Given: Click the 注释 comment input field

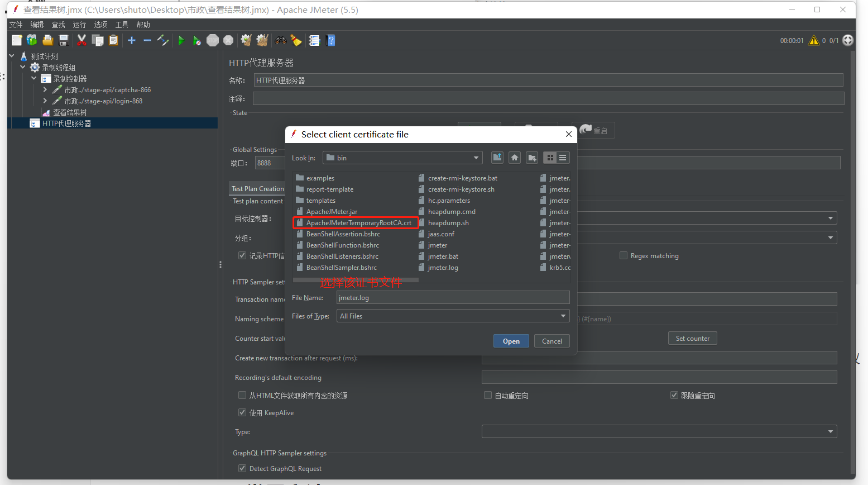Looking at the screenshot, I should coord(548,98).
